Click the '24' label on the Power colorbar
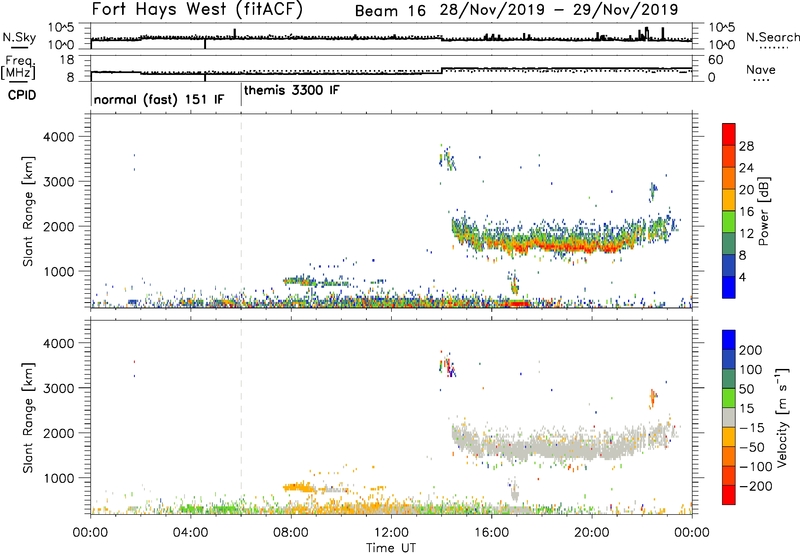Screen dimensions: 800x554 point(746,168)
